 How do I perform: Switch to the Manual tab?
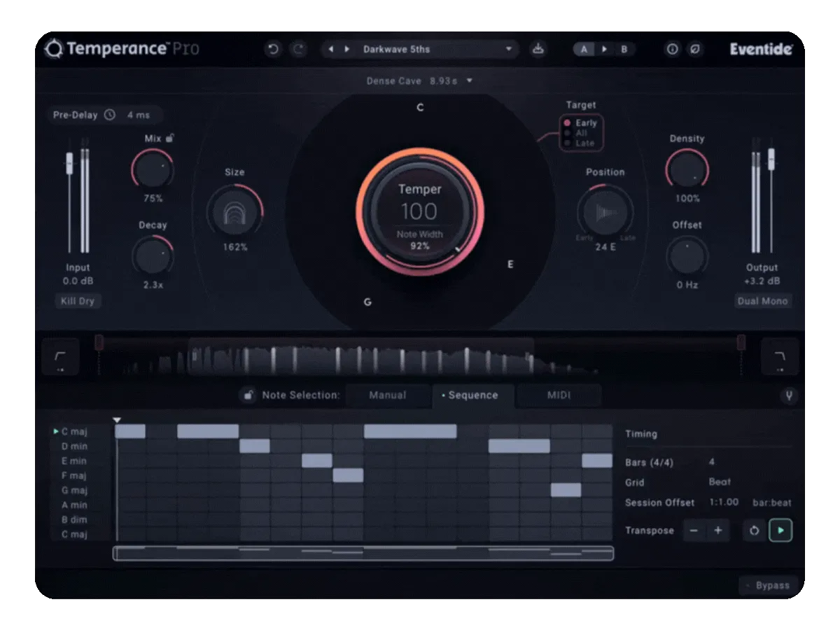[388, 395]
